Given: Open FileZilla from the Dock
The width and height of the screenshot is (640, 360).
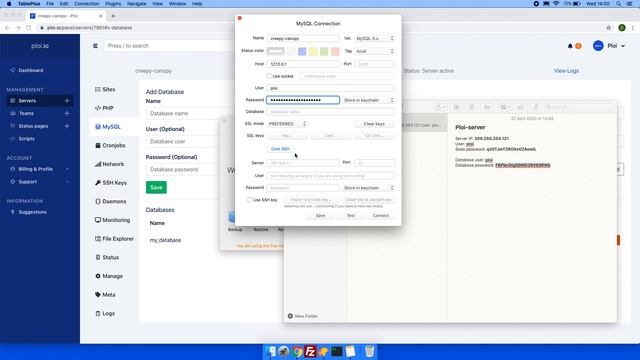Looking at the screenshot, I should [310, 351].
